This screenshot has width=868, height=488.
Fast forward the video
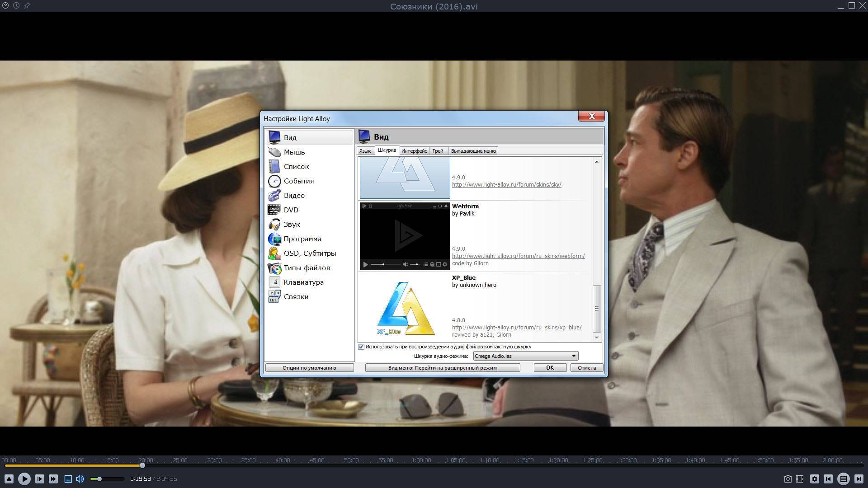tap(53, 479)
